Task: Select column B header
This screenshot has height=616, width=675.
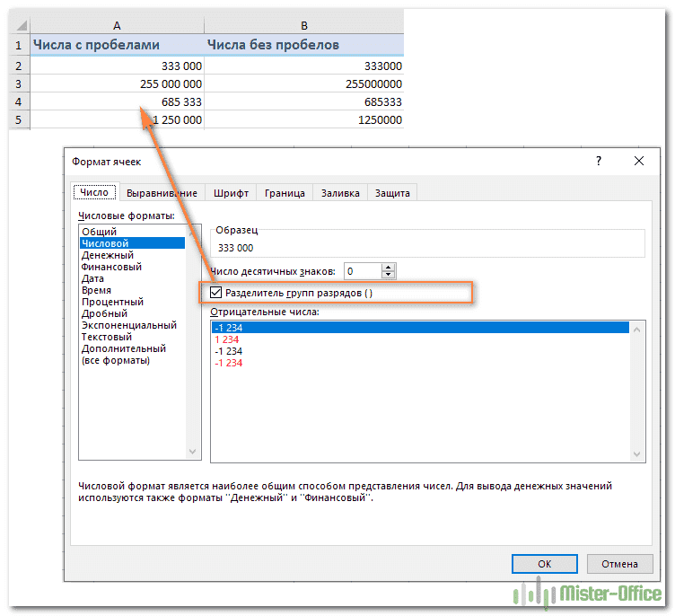Action: click(304, 27)
